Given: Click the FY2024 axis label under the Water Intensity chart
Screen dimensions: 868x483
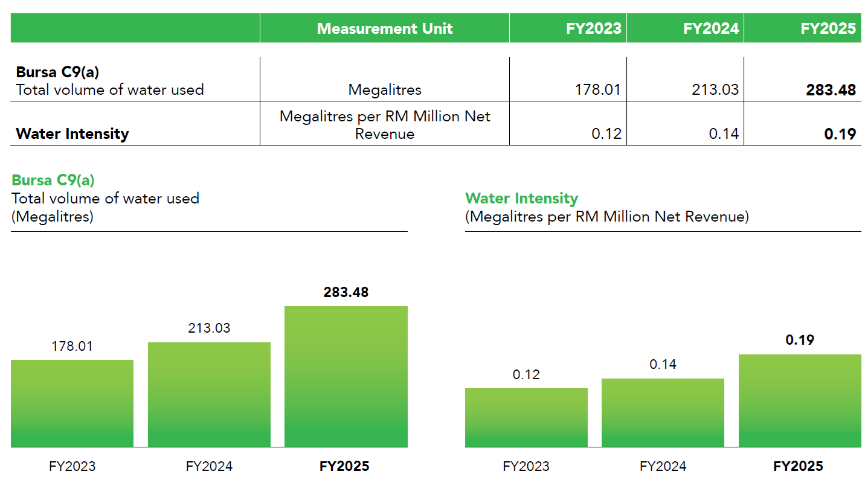Looking at the screenshot, I should point(663,466).
